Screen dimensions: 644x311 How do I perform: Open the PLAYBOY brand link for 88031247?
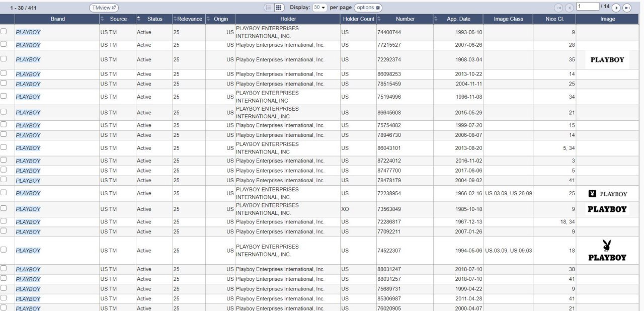click(28, 269)
